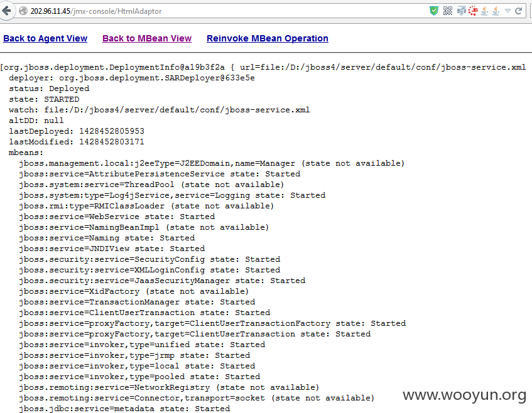
Task: Click the XMLLoginConfig mbean line
Action: click(149, 270)
